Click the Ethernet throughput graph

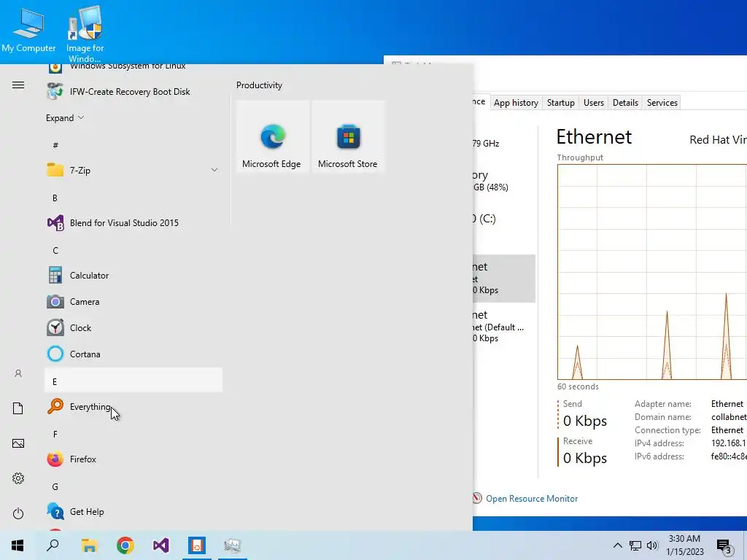click(x=652, y=272)
